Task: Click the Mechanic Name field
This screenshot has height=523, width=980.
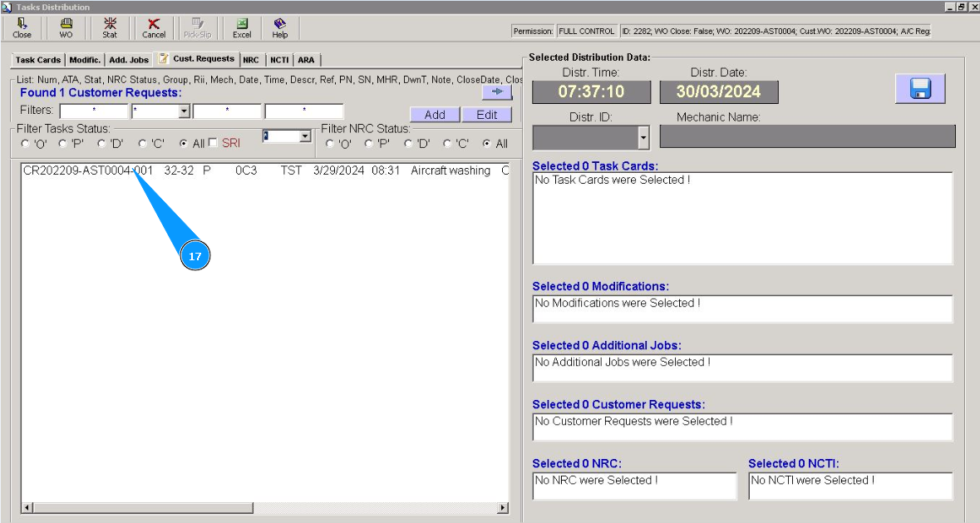Action: (807, 137)
